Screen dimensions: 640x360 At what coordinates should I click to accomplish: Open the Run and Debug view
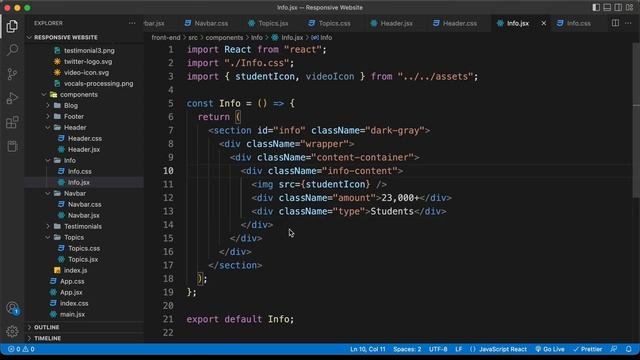point(12,98)
